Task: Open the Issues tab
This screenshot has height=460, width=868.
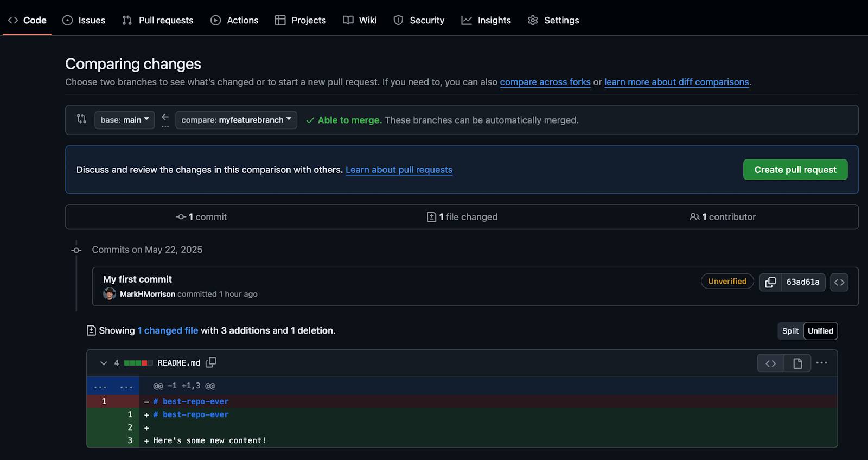Action: tap(84, 20)
